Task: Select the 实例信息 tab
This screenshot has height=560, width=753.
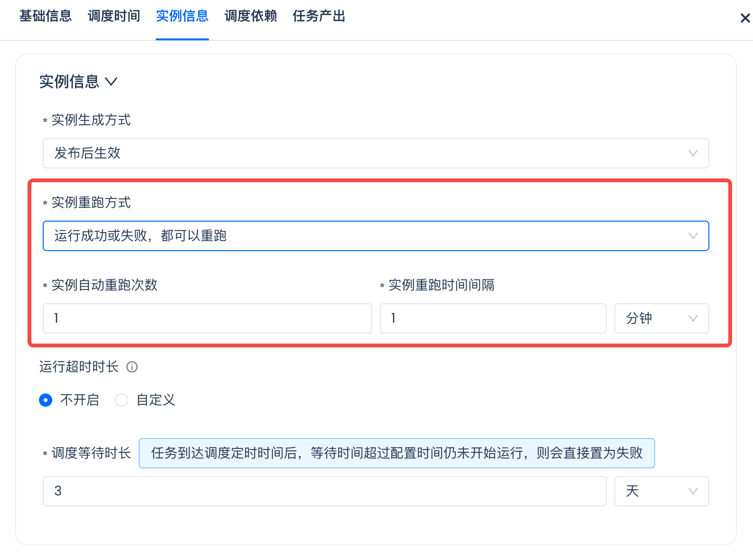Action: click(x=182, y=16)
